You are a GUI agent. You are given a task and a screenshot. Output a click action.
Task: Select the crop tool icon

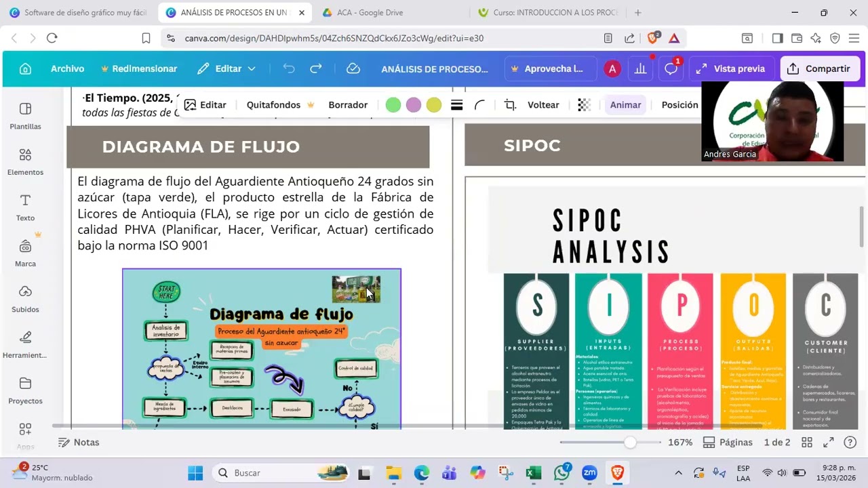coord(510,105)
